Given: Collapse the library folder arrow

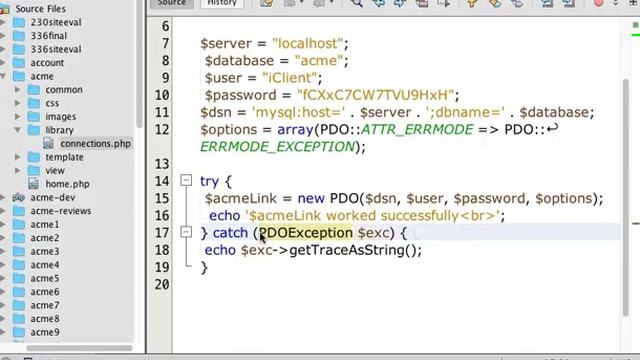Looking at the screenshot, I should [x=18, y=130].
